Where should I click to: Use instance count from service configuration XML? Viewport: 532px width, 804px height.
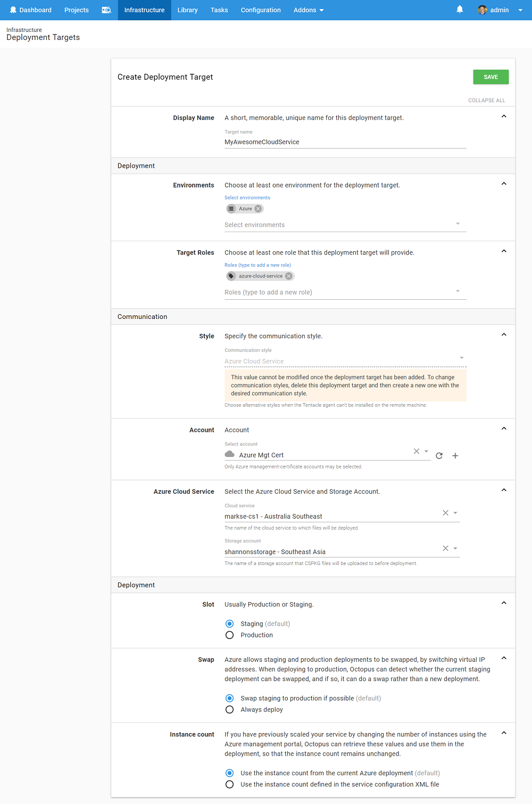tap(230, 784)
